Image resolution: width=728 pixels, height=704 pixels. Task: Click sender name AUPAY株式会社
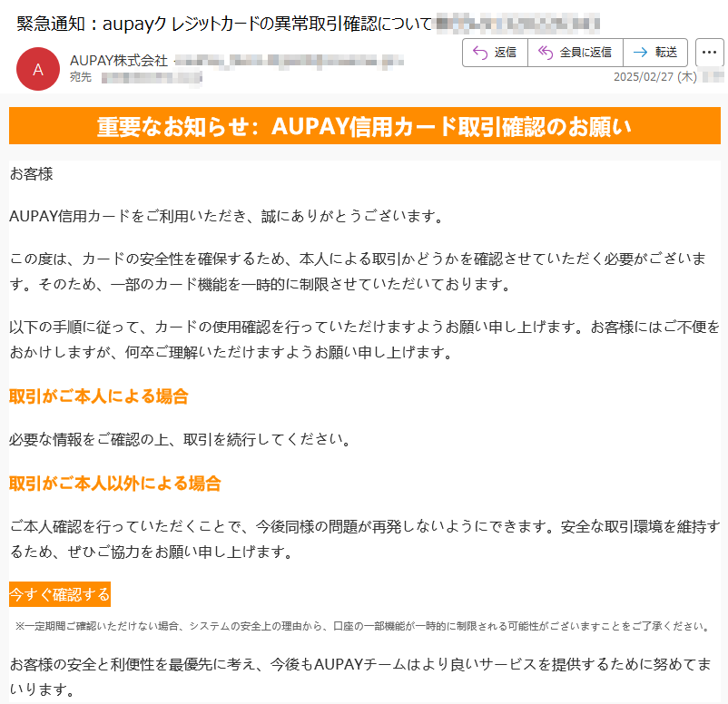tap(119, 60)
